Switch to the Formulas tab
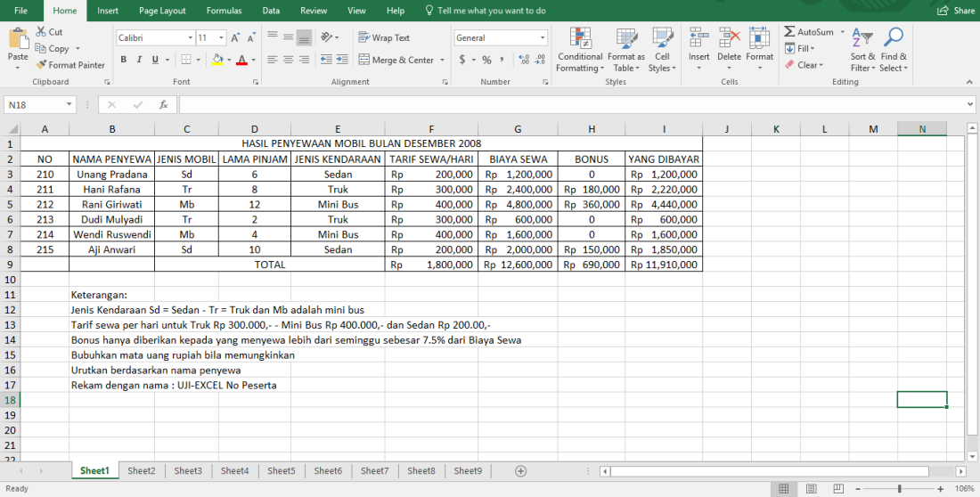This screenshot has height=497, width=980. coord(224,11)
